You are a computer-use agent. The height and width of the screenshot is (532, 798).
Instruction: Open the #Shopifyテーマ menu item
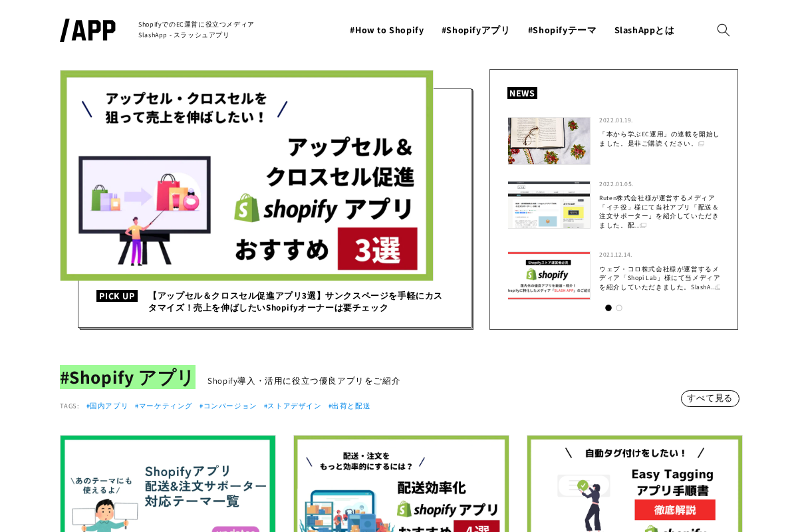pyautogui.click(x=562, y=29)
